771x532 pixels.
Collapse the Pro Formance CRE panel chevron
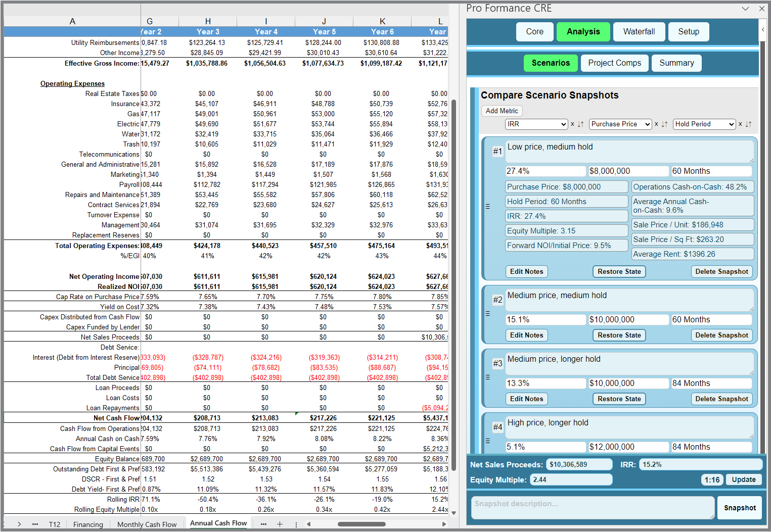(x=746, y=8)
